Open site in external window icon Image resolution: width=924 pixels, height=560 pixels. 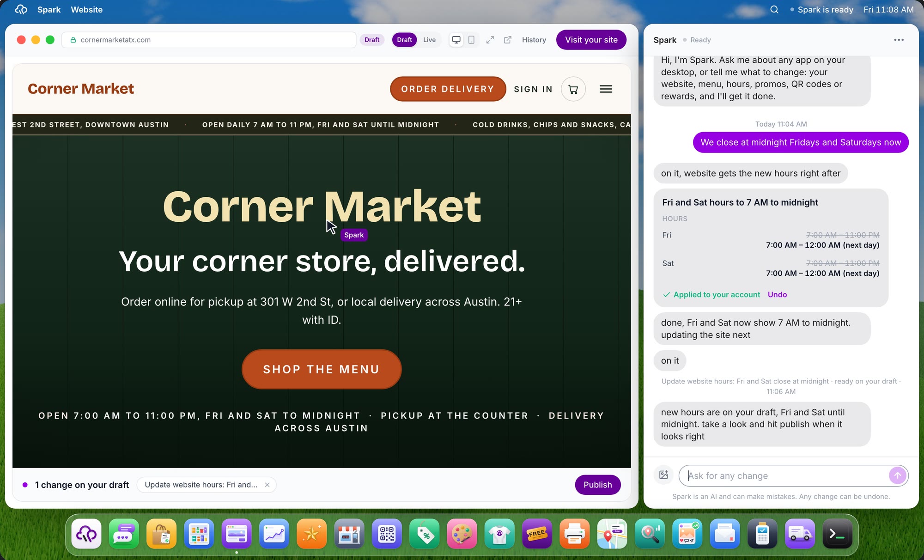pos(508,40)
